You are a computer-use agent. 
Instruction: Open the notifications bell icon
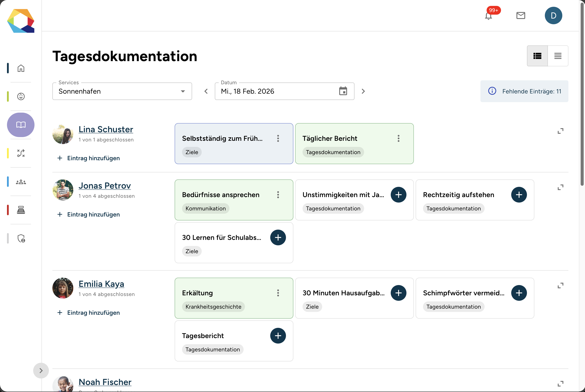coord(488,16)
